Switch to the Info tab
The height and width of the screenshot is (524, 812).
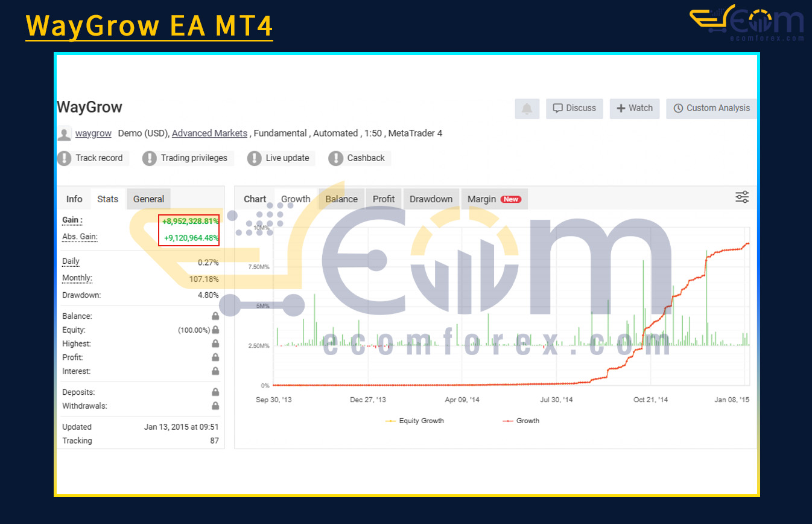[74, 199]
